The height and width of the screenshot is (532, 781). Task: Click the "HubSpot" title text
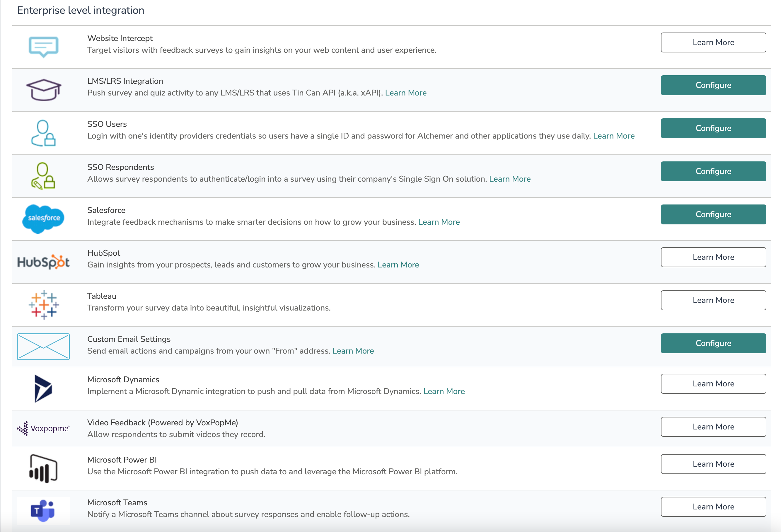(103, 253)
